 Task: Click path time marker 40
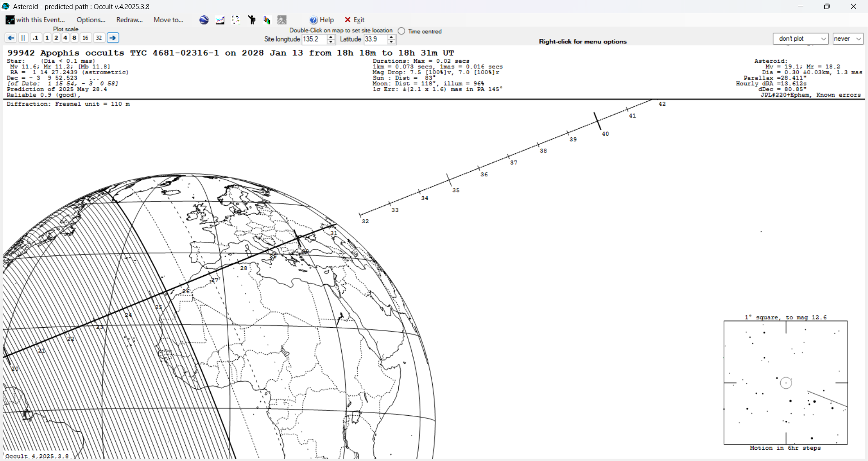[605, 134]
